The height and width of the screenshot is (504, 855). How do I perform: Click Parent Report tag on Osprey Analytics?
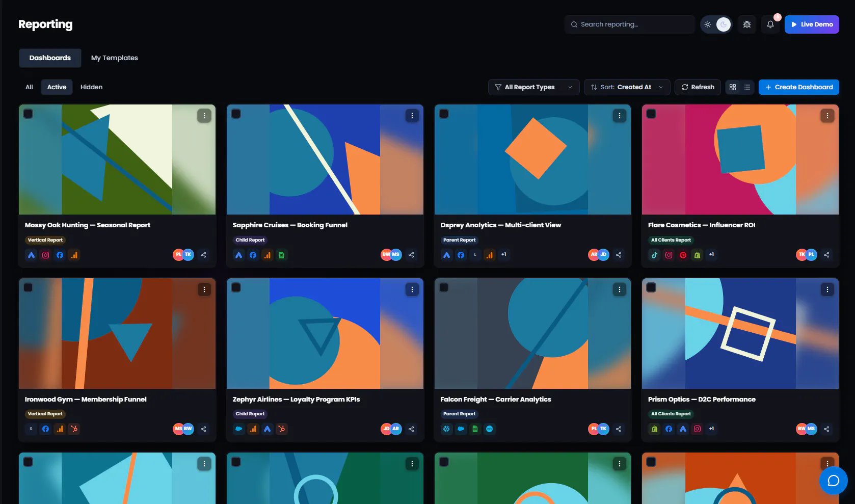point(459,240)
